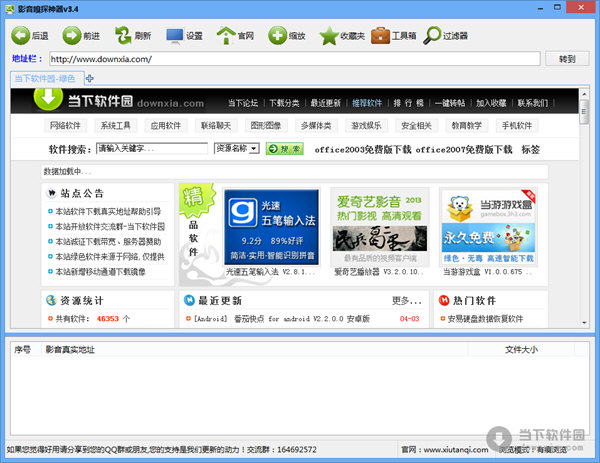The image size is (600, 463).
Task: Open 最近更新 nav menu item
Action: [x=326, y=103]
